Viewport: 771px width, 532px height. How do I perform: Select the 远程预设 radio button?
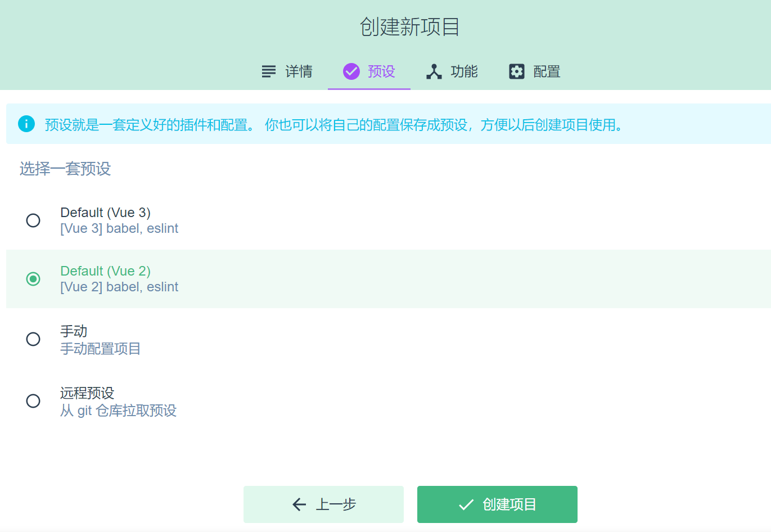[33, 401]
